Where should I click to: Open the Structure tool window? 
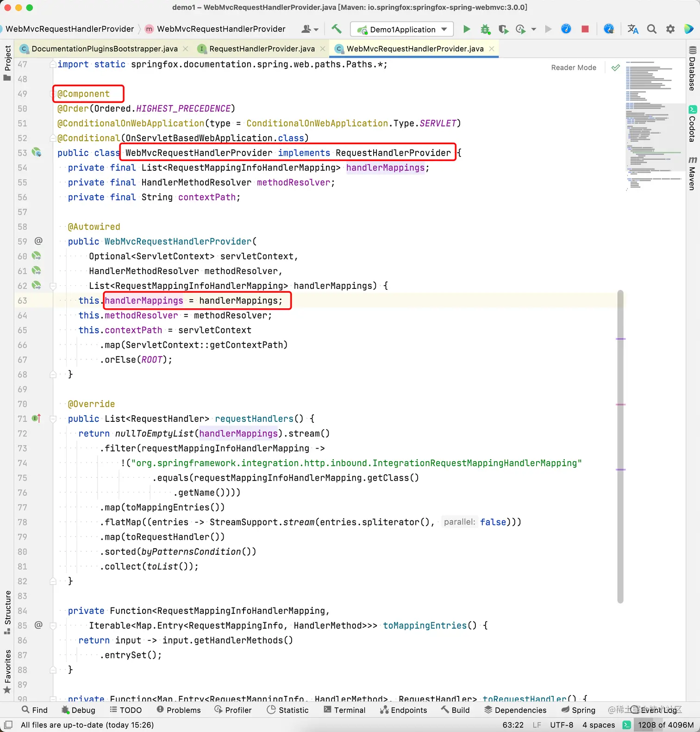(7, 612)
